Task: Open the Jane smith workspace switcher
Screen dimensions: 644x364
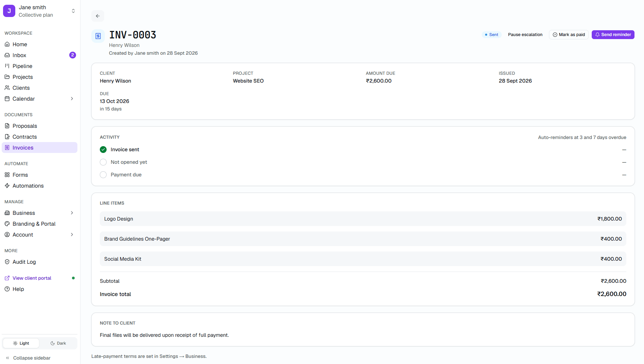Action: 40,11
